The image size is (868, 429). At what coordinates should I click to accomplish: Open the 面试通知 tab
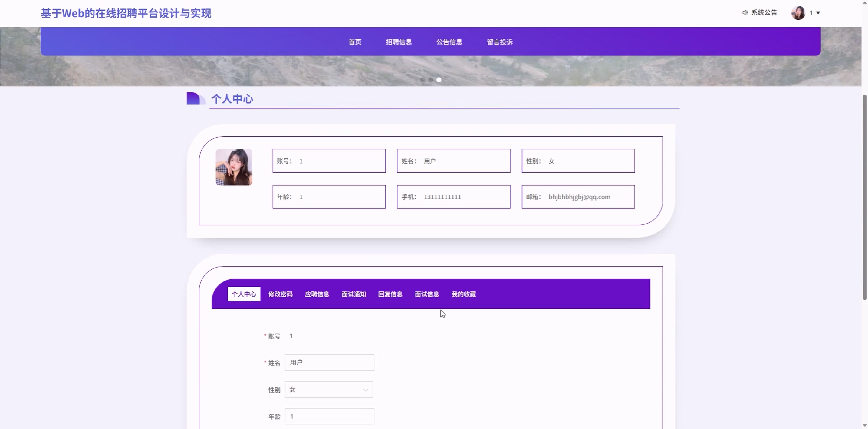coord(353,294)
